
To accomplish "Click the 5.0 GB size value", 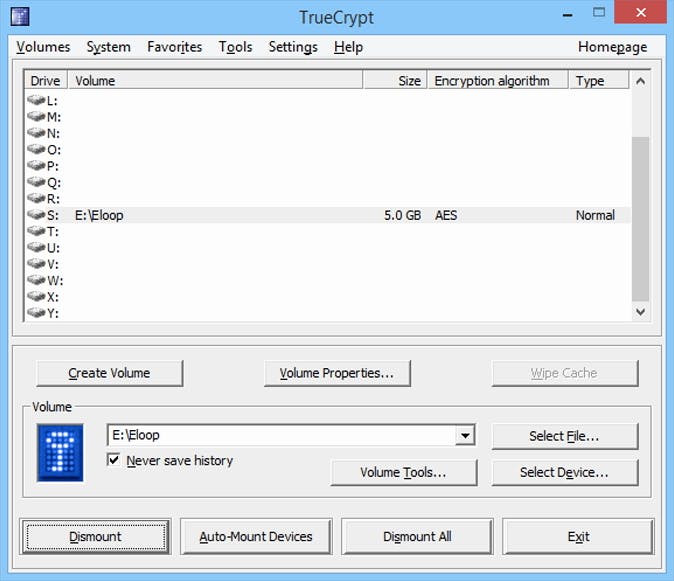I will (x=402, y=215).
